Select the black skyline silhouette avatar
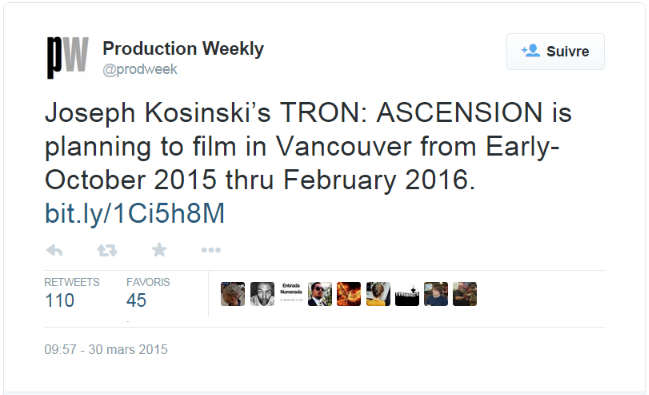This screenshot has width=649, height=395. pos(407,294)
